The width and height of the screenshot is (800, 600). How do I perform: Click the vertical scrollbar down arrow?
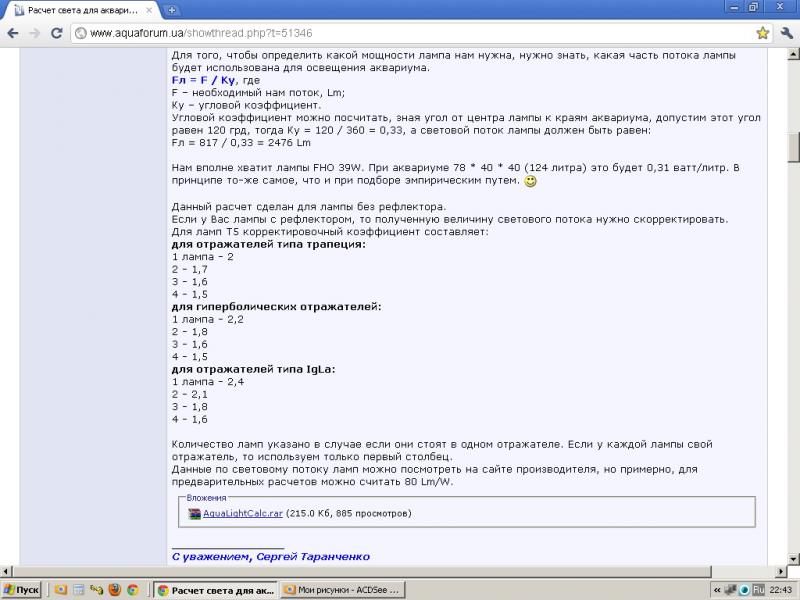793,559
